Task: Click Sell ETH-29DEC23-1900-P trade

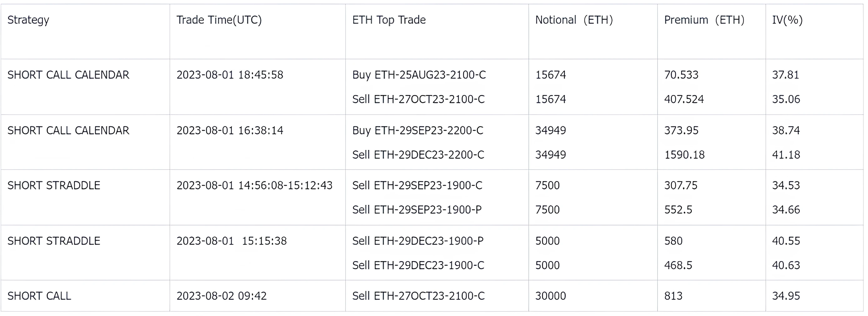Action: point(418,241)
